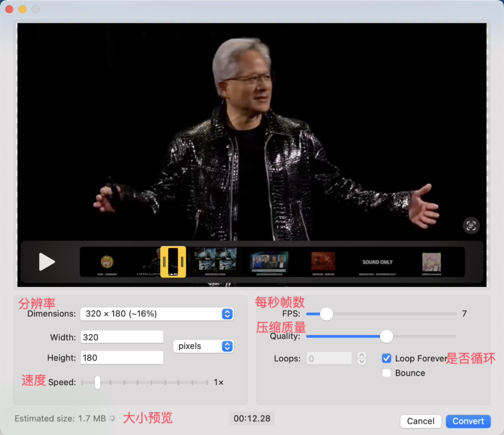Select the SOUND ONLY timeline thumbnail
Viewport: 504px width, 435px height.
coord(378,262)
